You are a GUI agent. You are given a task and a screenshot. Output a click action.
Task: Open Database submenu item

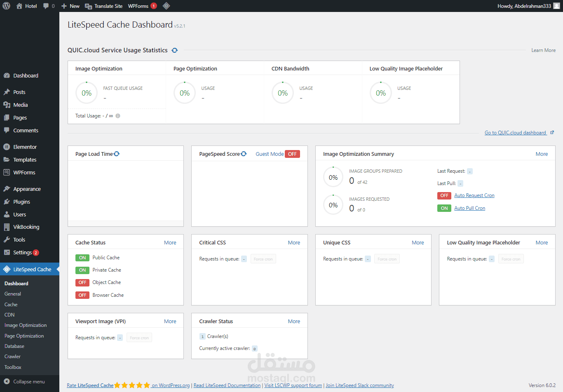click(14, 346)
